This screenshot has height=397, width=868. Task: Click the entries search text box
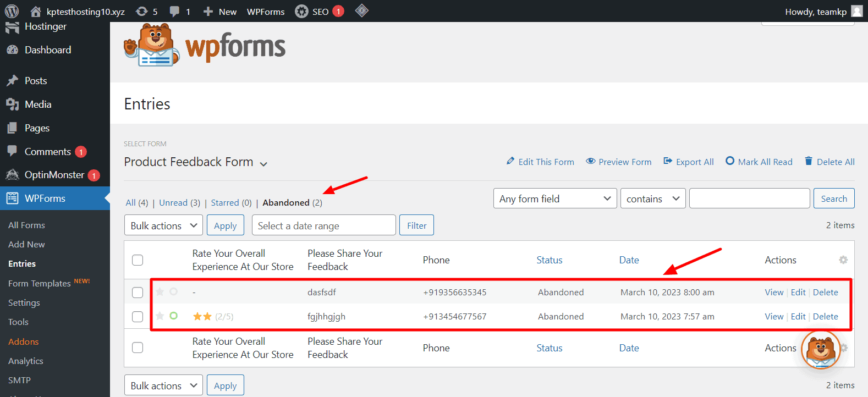[750, 198]
